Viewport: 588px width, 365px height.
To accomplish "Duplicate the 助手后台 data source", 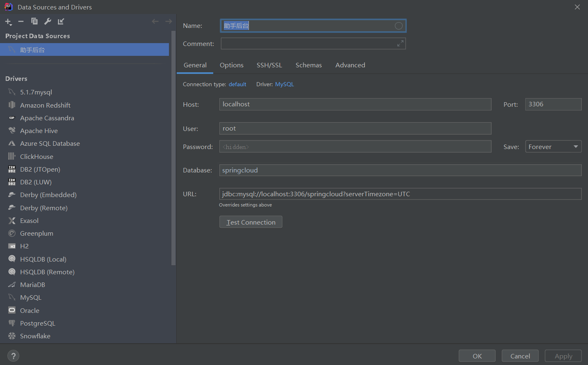I will (x=34, y=21).
